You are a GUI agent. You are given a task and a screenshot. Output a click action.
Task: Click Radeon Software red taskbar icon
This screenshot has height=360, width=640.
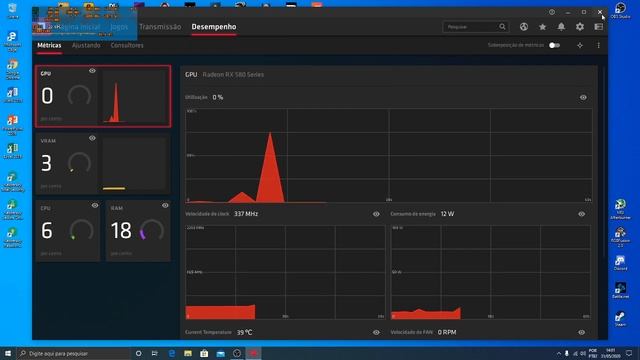[x=253, y=353]
